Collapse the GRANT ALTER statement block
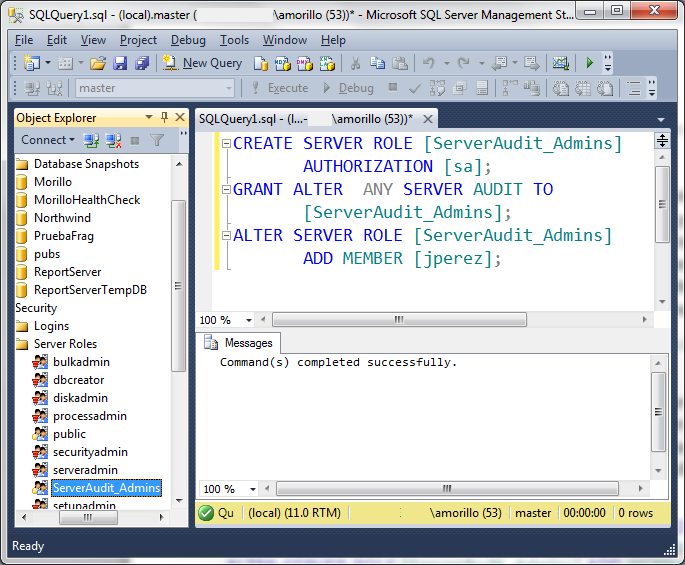Image resolution: width=685 pixels, height=565 pixels. click(x=226, y=189)
